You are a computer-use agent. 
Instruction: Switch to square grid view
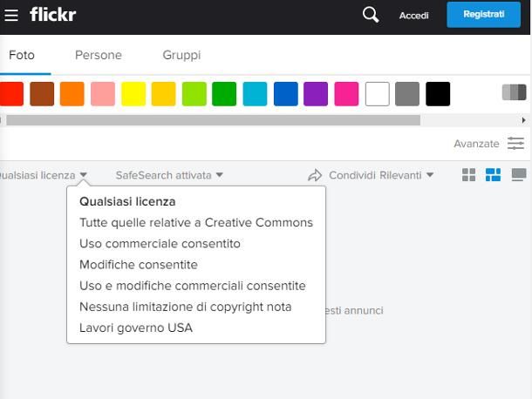[468, 175]
